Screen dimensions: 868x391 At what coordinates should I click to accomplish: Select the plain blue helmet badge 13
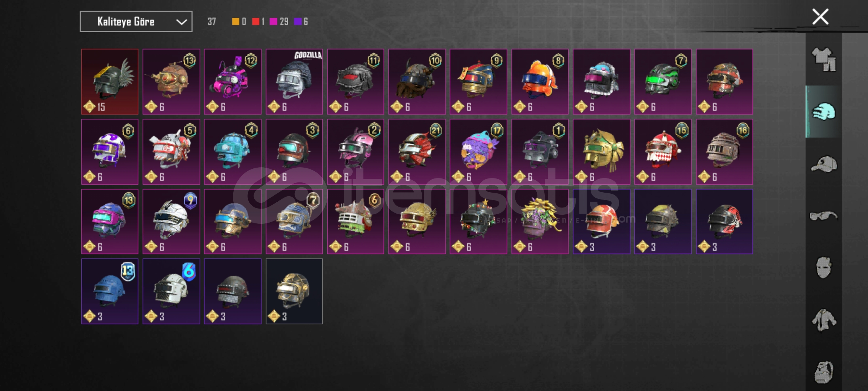coord(110,291)
